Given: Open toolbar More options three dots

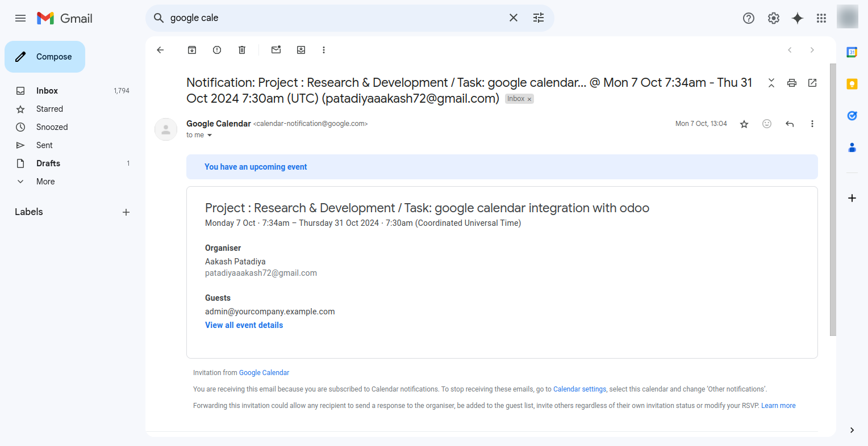Looking at the screenshot, I should coord(324,50).
